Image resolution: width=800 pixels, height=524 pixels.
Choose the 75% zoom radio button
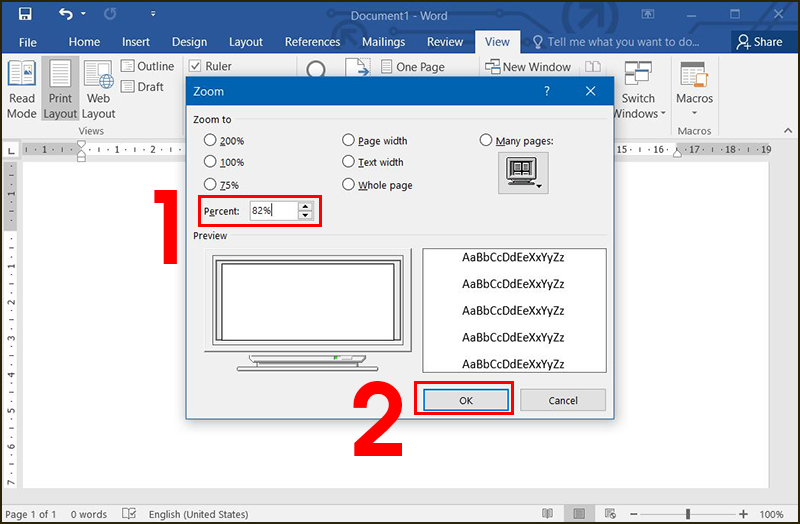[210, 184]
